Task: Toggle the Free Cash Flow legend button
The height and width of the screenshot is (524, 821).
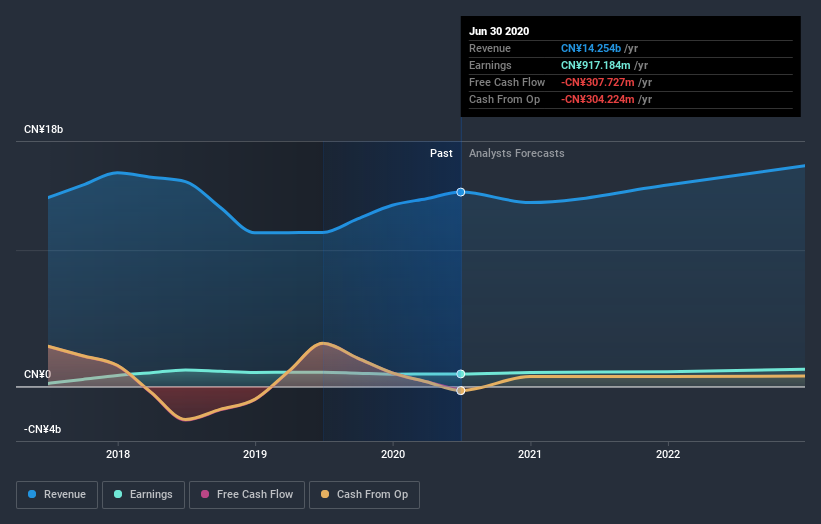Action: click(247, 495)
